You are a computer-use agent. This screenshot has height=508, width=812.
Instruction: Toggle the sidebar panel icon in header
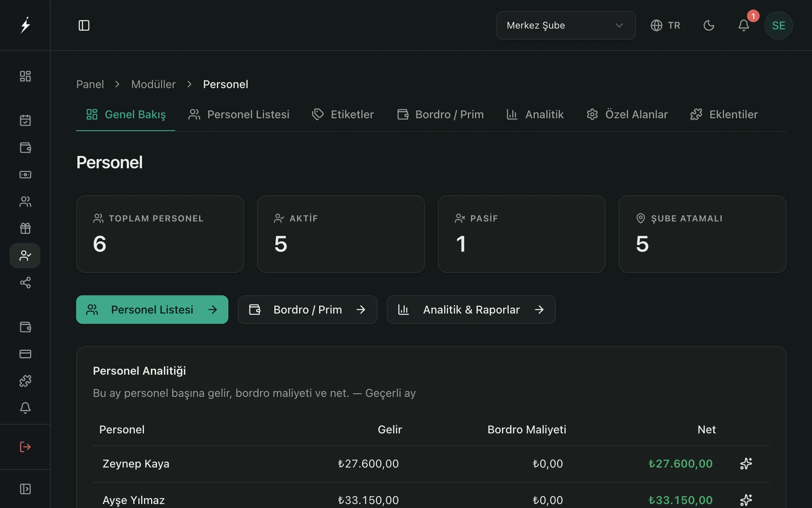pyautogui.click(x=84, y=25)
